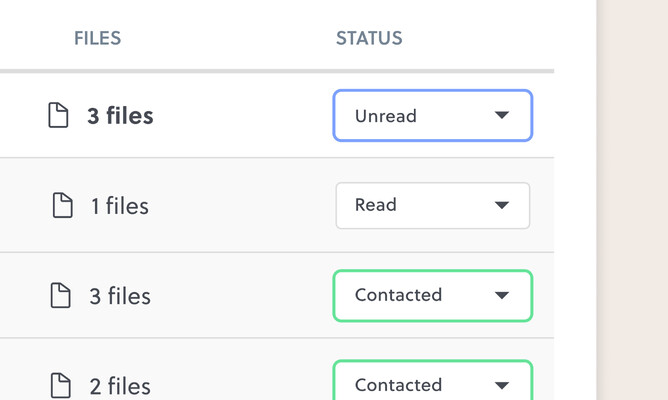Open the Contacted status dropdown for "3 files"
Image resolution: width=668 pixels, height=400 pixels.
click(432, 295)
